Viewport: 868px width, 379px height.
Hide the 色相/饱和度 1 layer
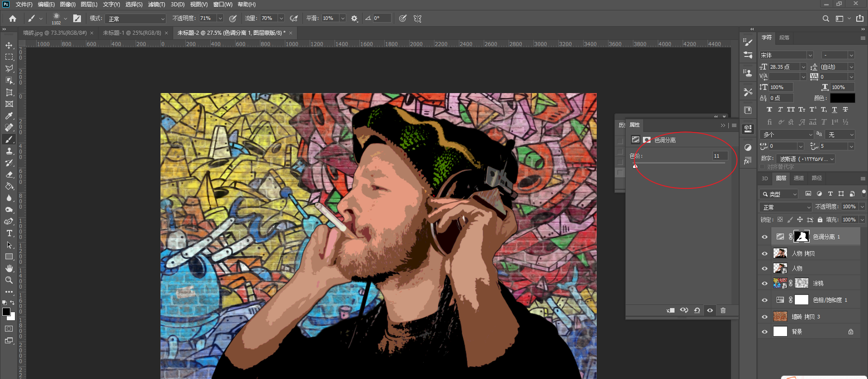[764, 300]
